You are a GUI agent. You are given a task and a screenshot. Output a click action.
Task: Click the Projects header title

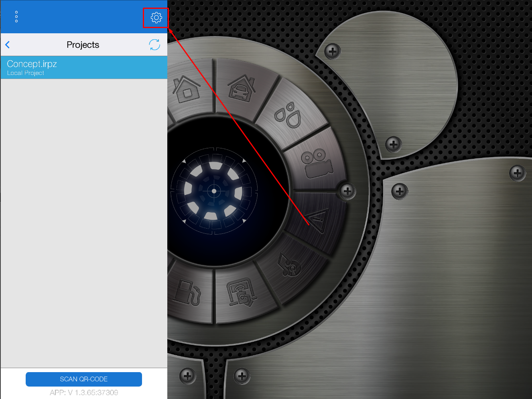pyautogui.click(x=83, y=45)
